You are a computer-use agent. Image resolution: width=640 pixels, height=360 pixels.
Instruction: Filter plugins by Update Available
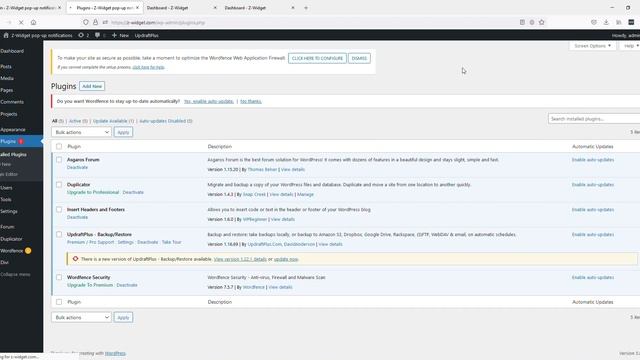click(113, 121)
